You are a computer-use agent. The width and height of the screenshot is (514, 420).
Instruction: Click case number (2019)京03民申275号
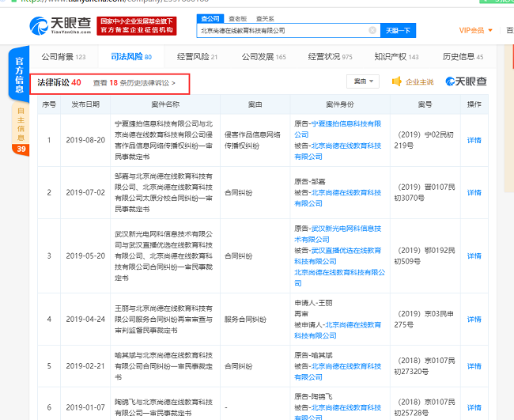point(425,319)
